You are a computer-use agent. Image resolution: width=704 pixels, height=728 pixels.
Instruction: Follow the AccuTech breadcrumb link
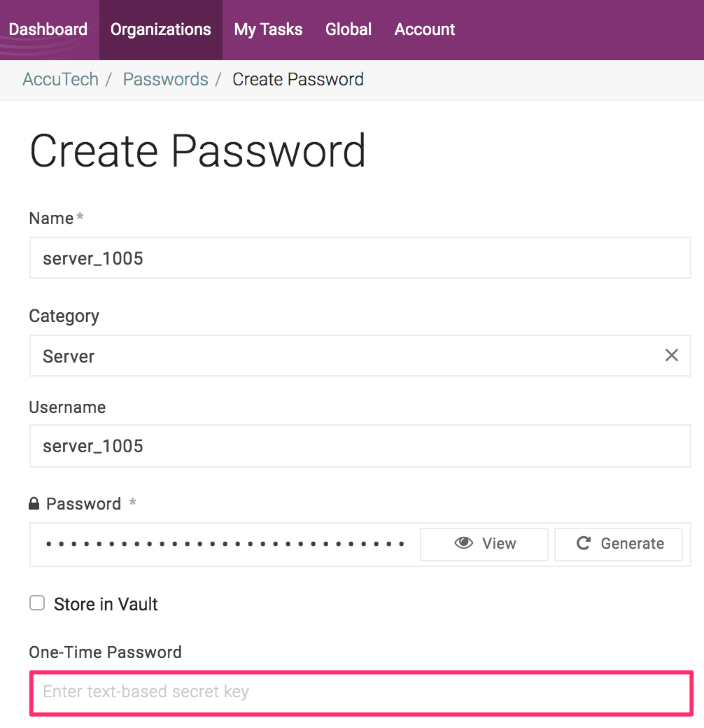(60, 79)
